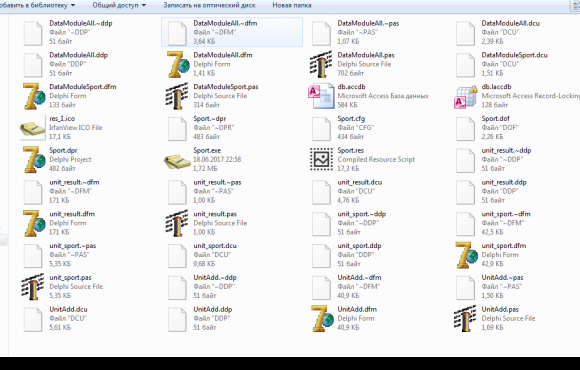Viewport: 580px width, 370px height.
Task: Create a new folder with 'Новая папка'
Action: click(x=292, y=5)
